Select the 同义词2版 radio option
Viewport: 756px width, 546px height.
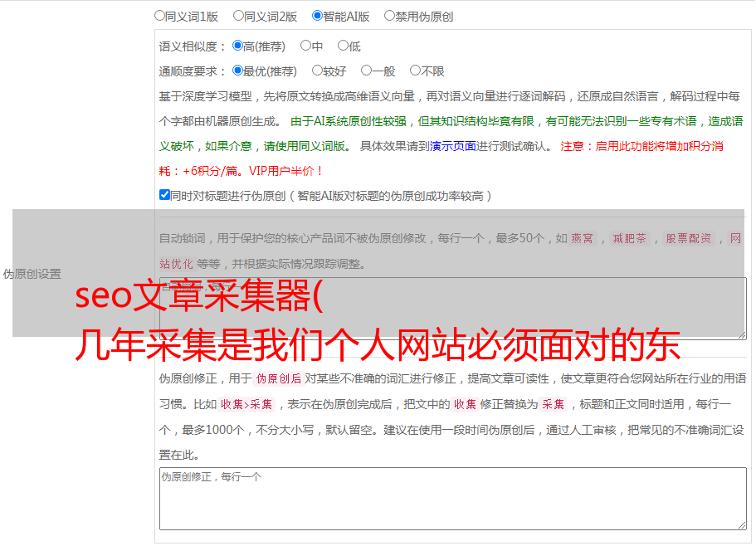(238, 16)
